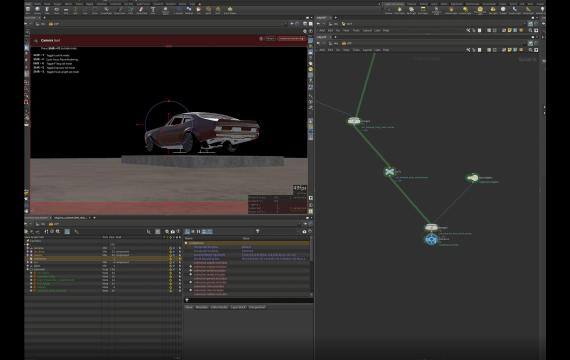Viewport: 570px width, 360px height.
Task: Toggle yellow visibility circle on highlighted tree row
Action: pyautogui.click(x=170, y=259)
